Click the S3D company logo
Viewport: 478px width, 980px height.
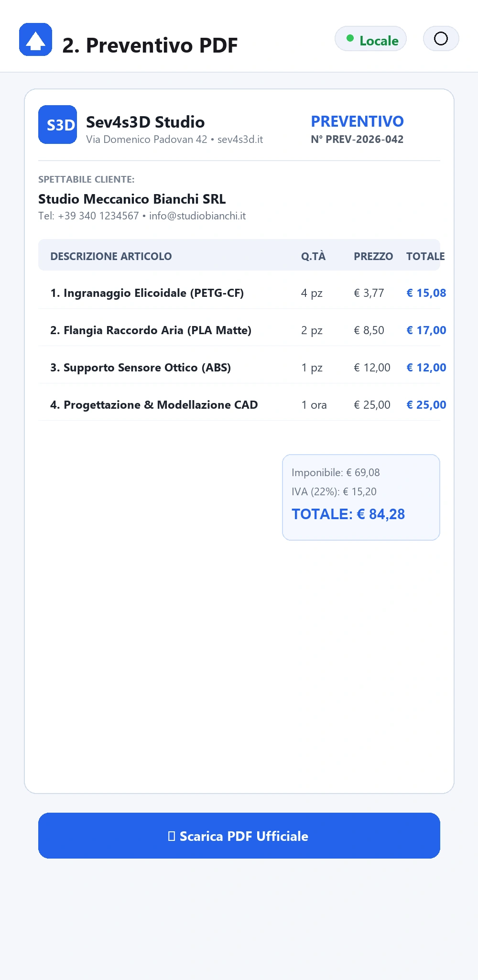57,124
